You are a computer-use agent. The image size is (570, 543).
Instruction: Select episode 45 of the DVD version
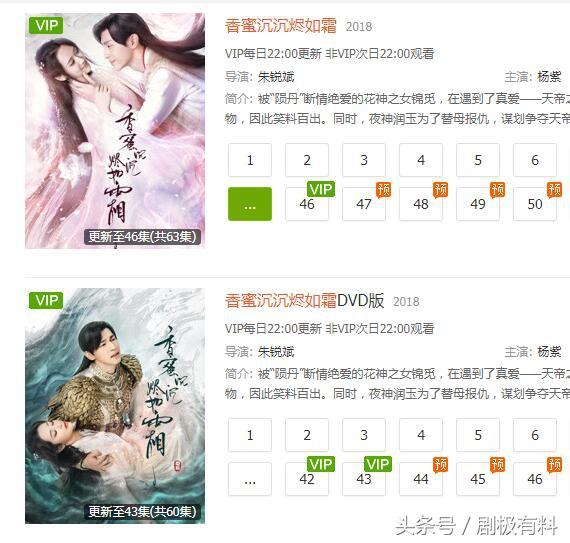click(x=478, y=479)
